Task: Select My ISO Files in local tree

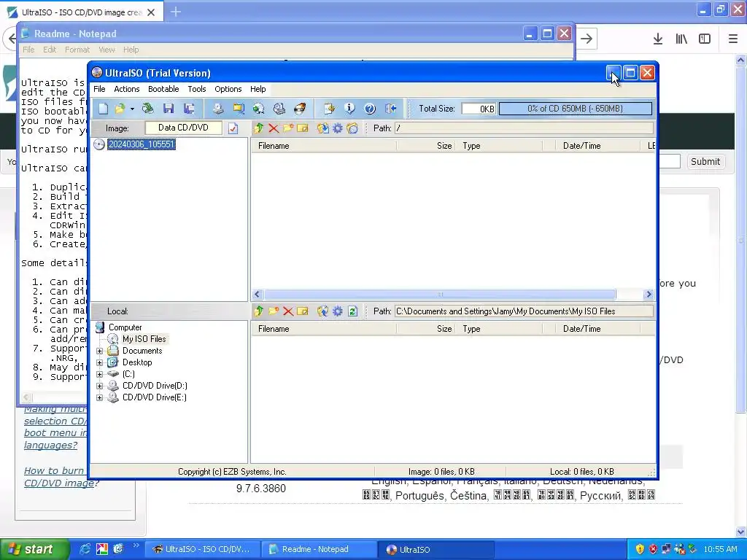Action: coord(144,339)
